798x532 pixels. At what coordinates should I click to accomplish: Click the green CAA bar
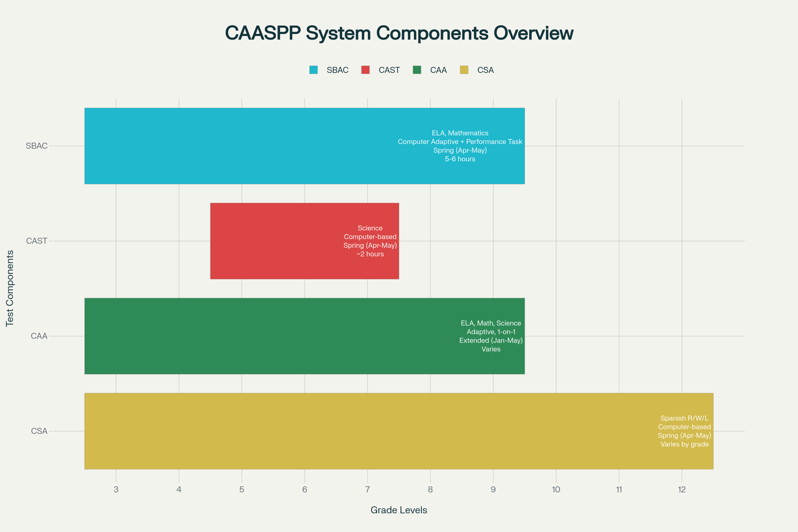(305, 336)
